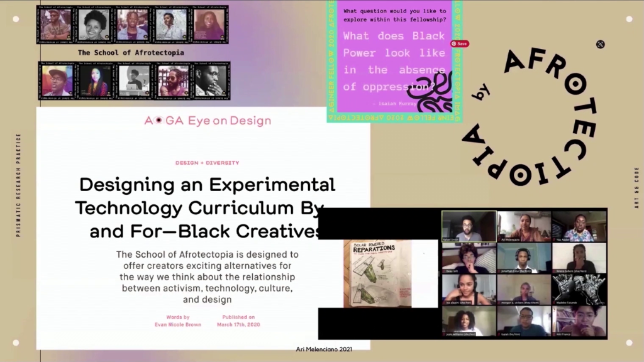Click top-row portrait with crossed arms and cap

(x=56, y=25)
